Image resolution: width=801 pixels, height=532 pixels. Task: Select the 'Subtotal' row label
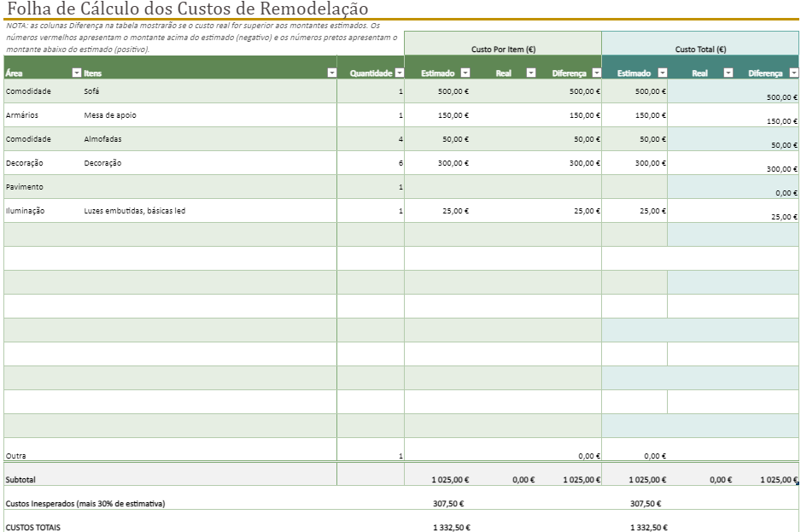pyautogui.click(x=20, y=479)
